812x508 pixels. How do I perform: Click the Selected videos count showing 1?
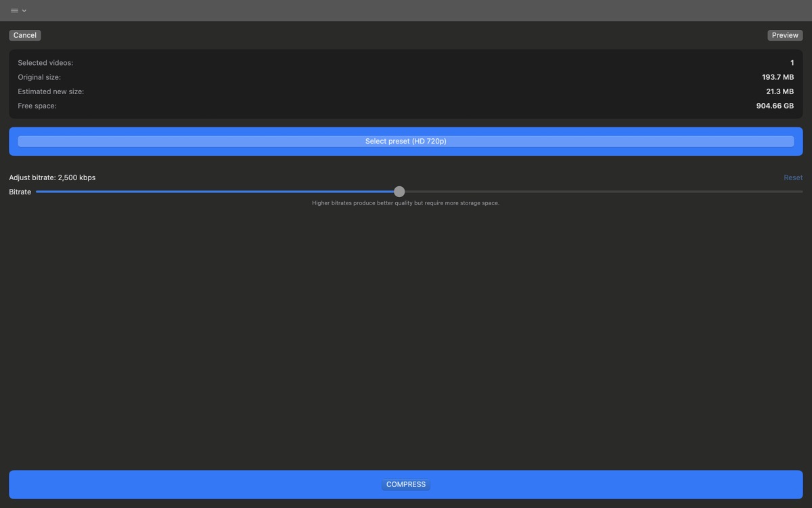pos(792,62)
